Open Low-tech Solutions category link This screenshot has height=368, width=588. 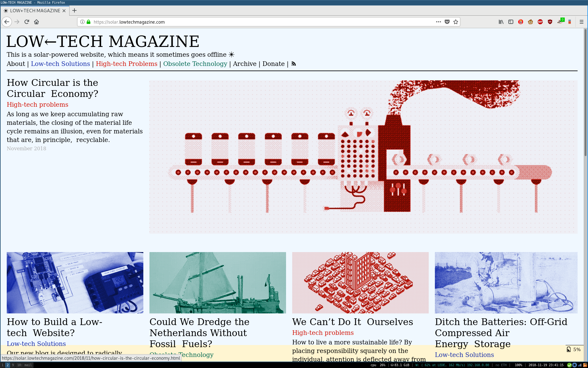pos(60,64)
